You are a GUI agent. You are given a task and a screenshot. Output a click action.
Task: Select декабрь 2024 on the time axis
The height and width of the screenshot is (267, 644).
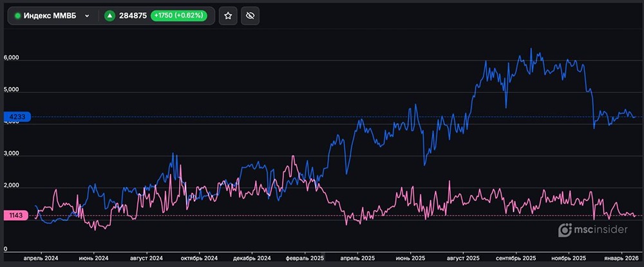(252, 258)
